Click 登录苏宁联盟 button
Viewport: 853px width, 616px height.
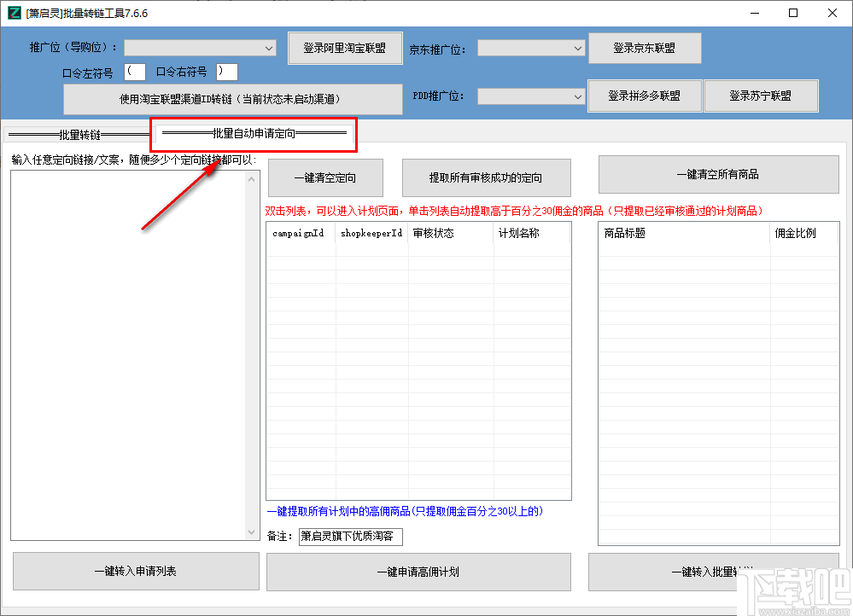tap(760, 96)
